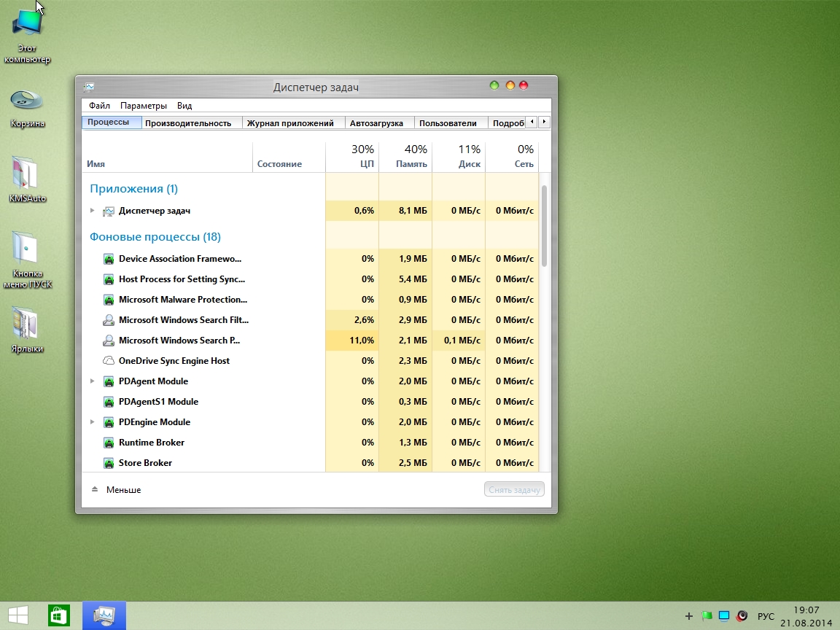
Task: Open the Файл menu
Action: pyautogui.click(x=99, y=106)
